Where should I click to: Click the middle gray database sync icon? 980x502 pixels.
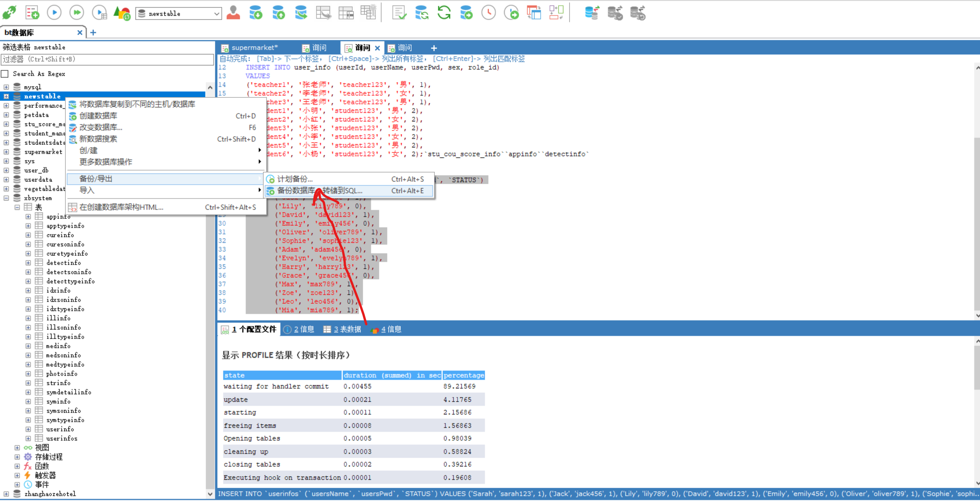(x=615, y=13)
